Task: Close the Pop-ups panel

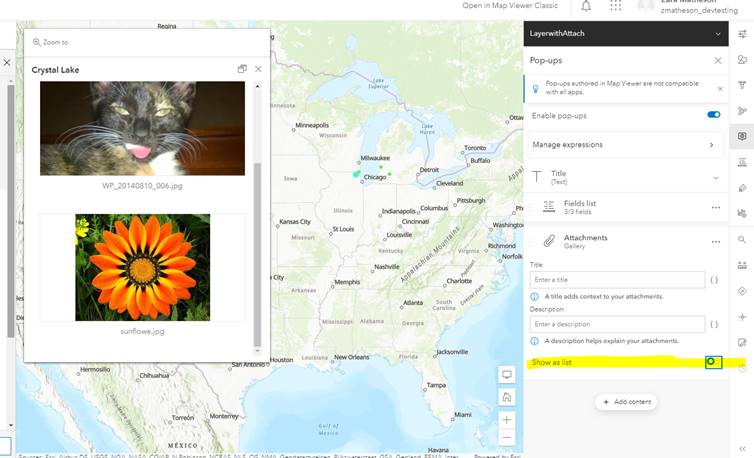Action: (x=717, y=60)
